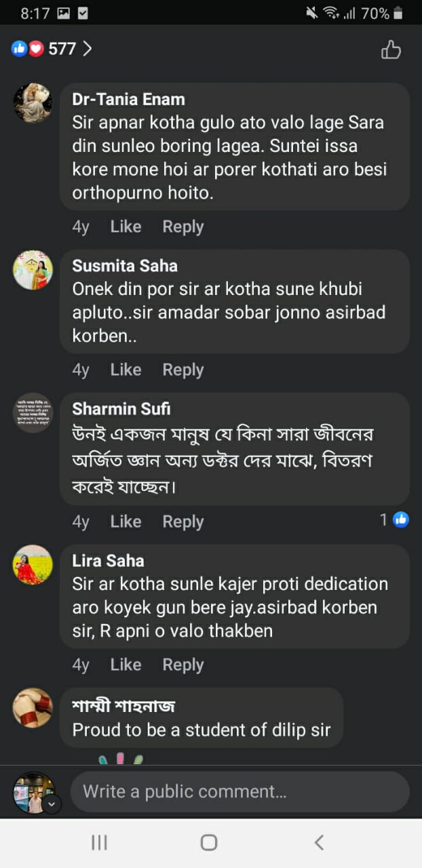Focus the Write a public comment field
The width and height of the screenshot is (422, 868).
pos(239,791)
